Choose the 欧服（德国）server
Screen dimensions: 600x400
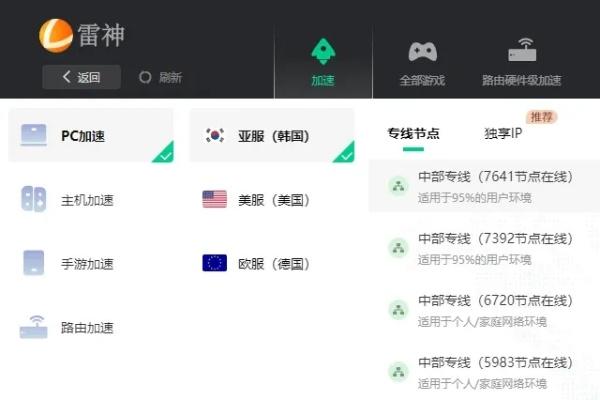(x=272, y=263)
